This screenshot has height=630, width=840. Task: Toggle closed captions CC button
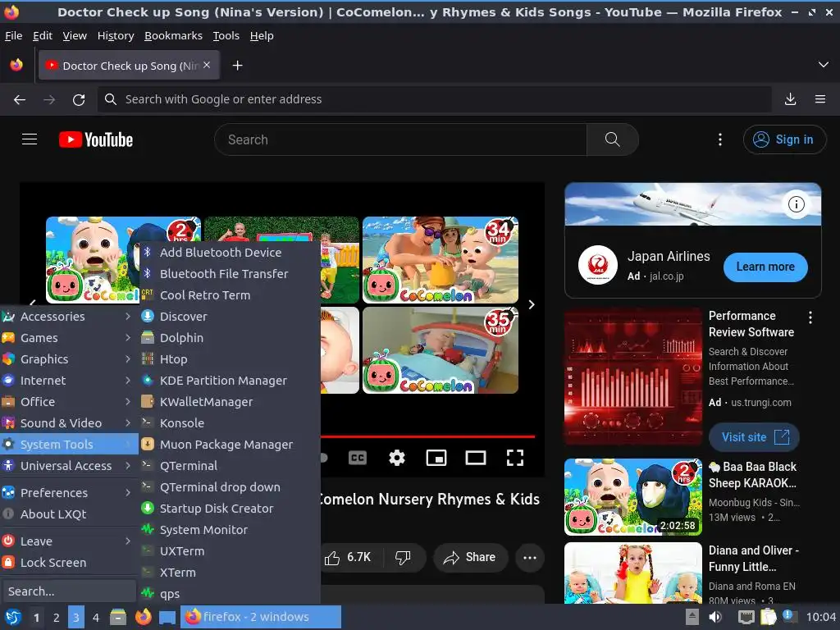[358, 458]
